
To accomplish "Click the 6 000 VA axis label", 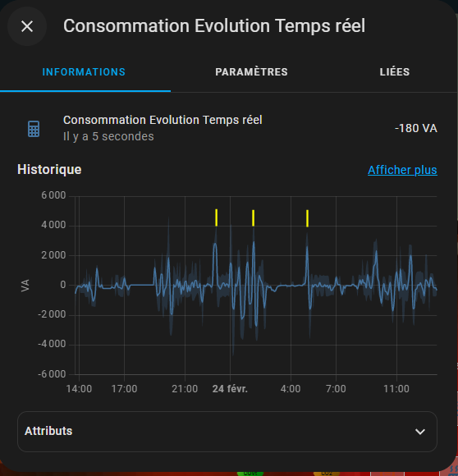I will (53, 195).
